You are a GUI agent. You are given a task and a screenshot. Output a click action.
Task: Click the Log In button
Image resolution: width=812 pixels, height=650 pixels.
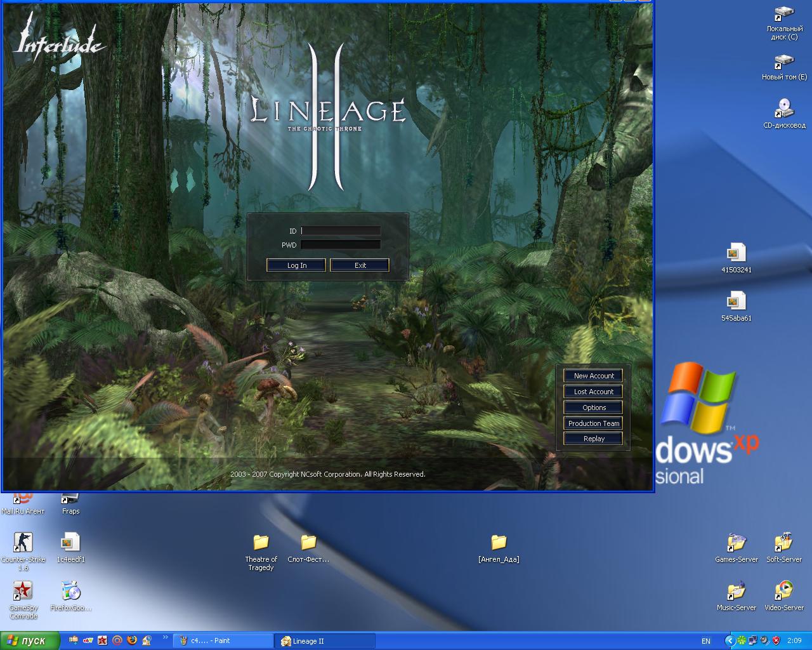coord(296,265)
